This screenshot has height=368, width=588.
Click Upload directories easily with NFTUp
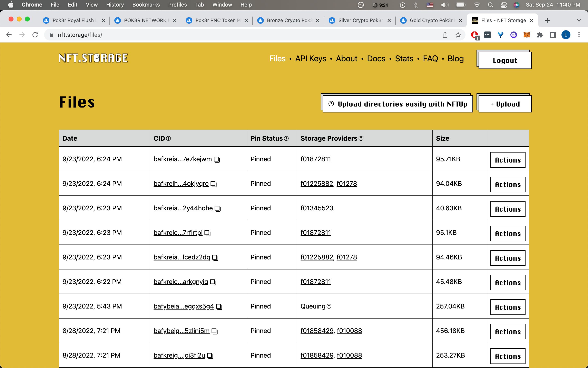[x=398, y=104]
